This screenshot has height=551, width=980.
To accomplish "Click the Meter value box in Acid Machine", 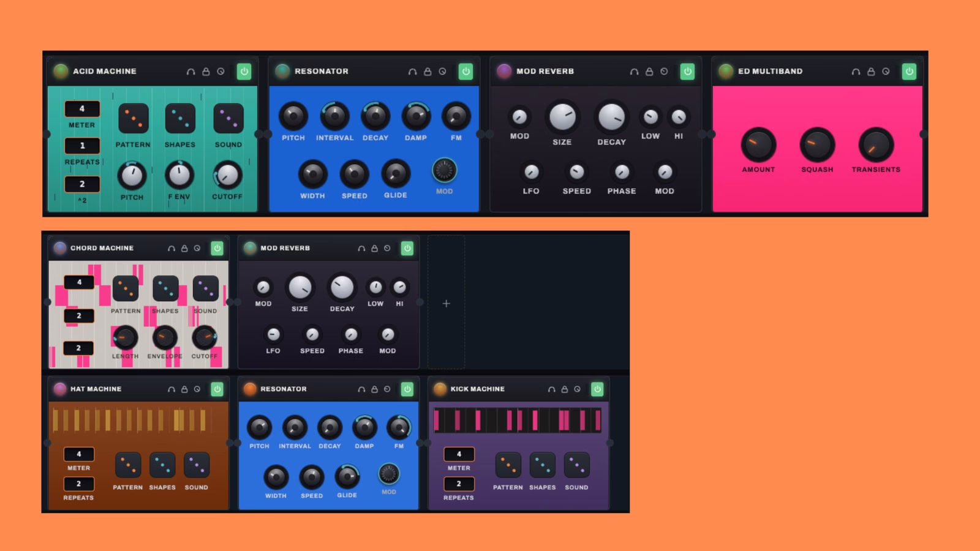I will [x=82, y=109].
